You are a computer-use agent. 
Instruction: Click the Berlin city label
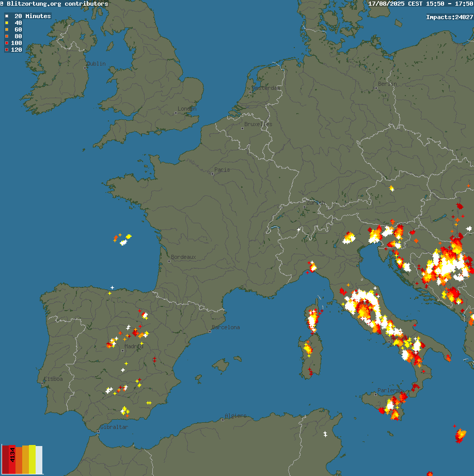coord(387,84)
